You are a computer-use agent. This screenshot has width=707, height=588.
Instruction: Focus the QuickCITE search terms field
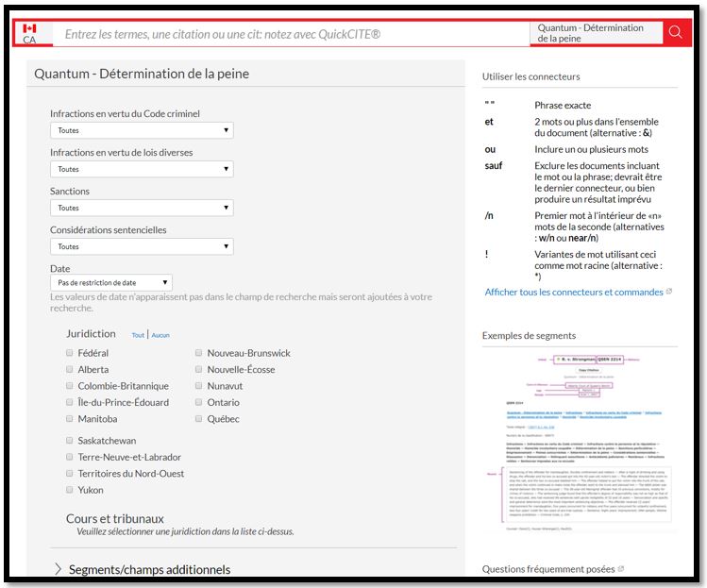[x=291, y=34]
